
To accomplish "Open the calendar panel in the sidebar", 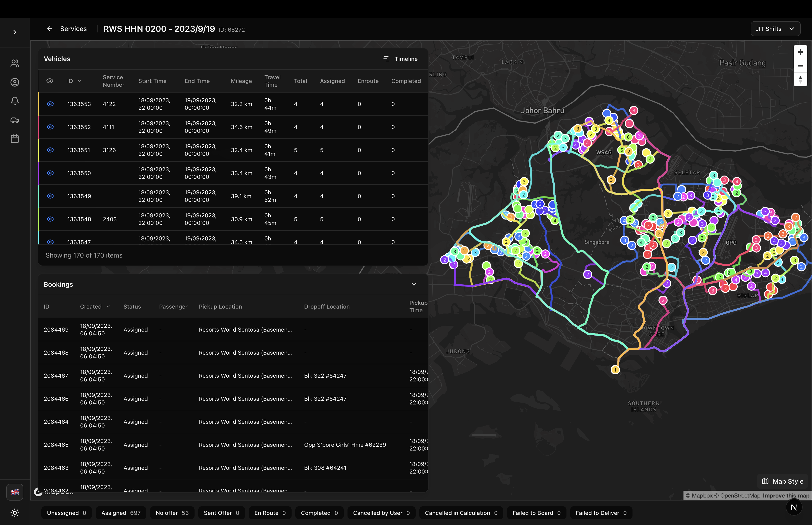I will (15, 139).
